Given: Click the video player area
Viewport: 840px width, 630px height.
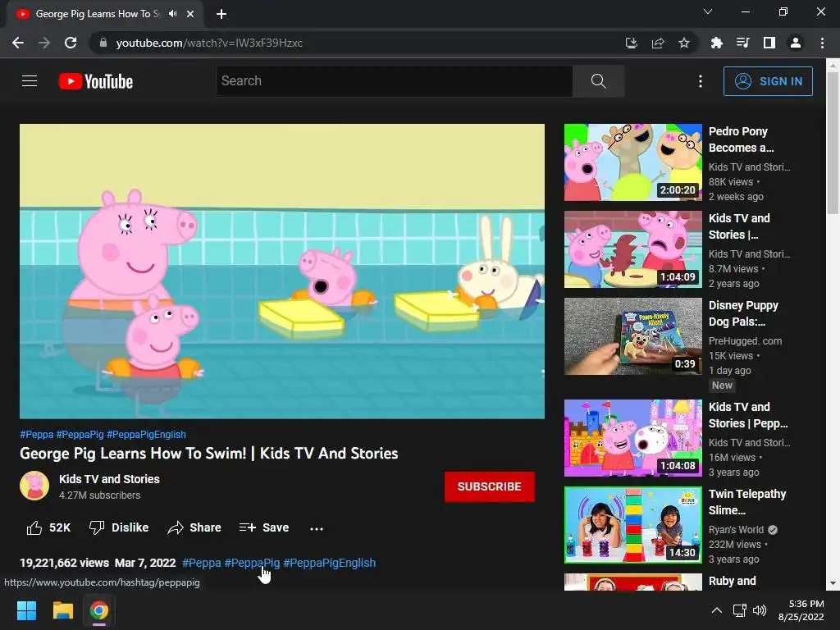Looking at the screenshot, I should (282, 271).
